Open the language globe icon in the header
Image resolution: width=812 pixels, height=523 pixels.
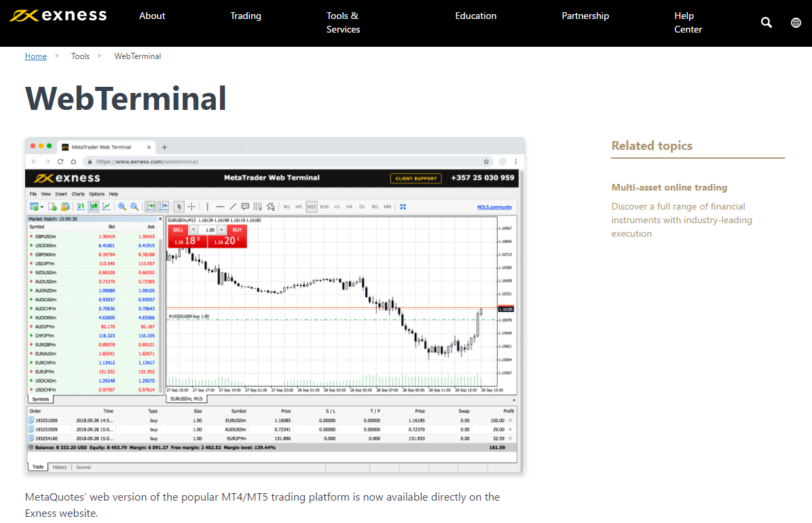point(796,22)
